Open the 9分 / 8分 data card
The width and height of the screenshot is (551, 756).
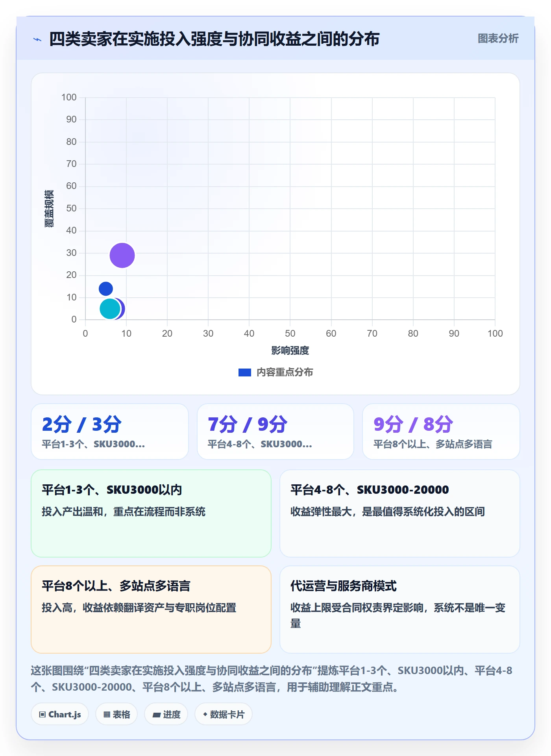pyautogui.click(x=441, y=432)
